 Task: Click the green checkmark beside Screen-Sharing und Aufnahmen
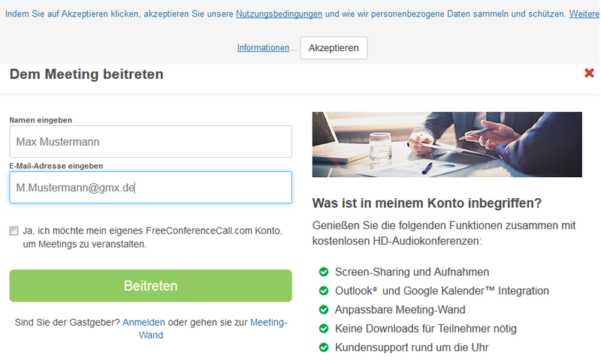coord(324,272)
